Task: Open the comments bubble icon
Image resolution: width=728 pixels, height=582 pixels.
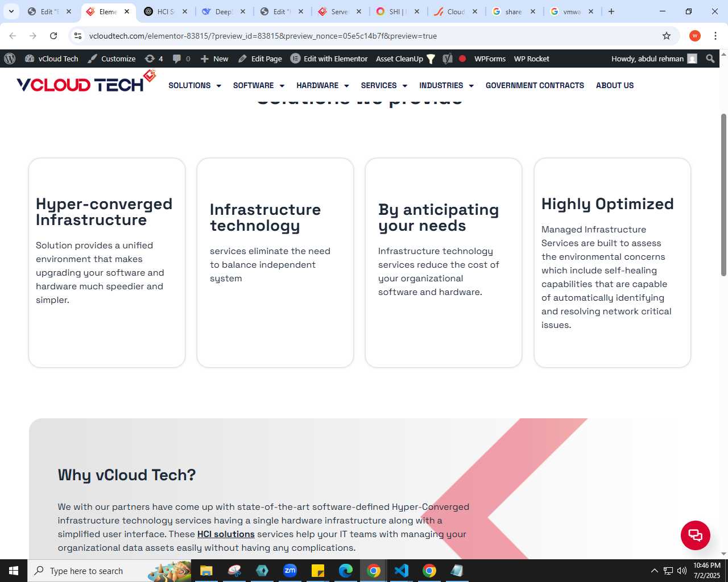Action: (x=177, y=59)
